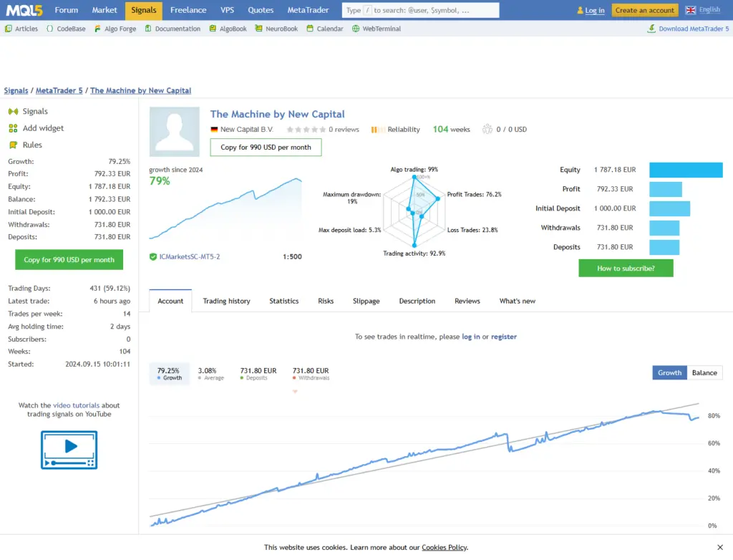Switch to the Description tab
This screenshot has height=560, width=733.
tap(417, 301)
